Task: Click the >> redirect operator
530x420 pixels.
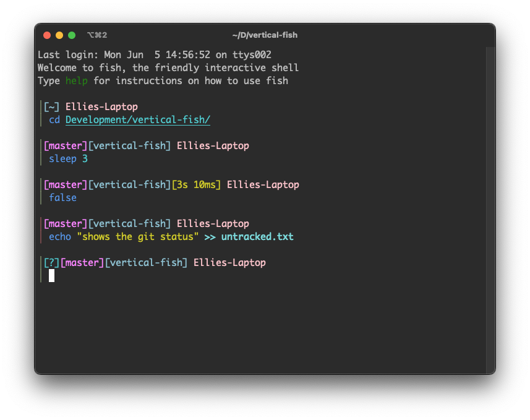Action: click(210, 237)
